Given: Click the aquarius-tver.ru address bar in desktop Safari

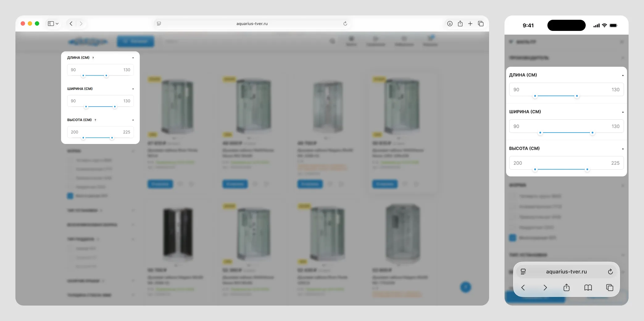Looking at the screenshot, I should [x=252, y=23].
